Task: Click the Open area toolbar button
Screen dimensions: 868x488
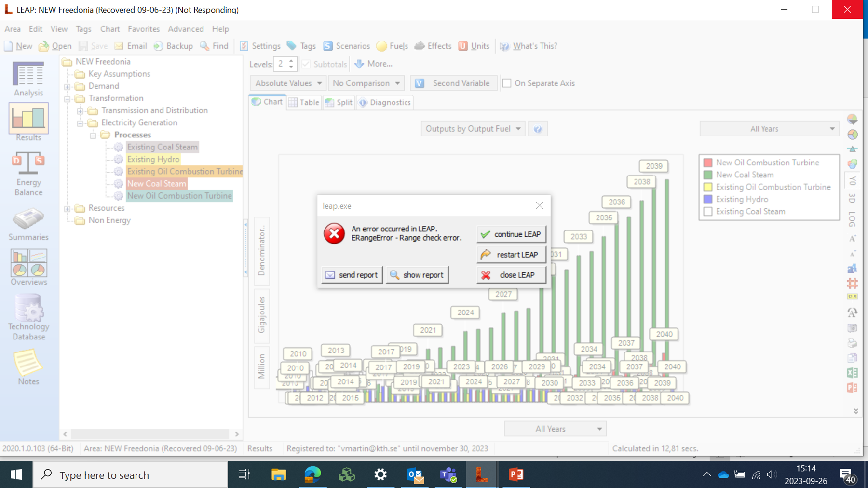Action: pos(55,46)
